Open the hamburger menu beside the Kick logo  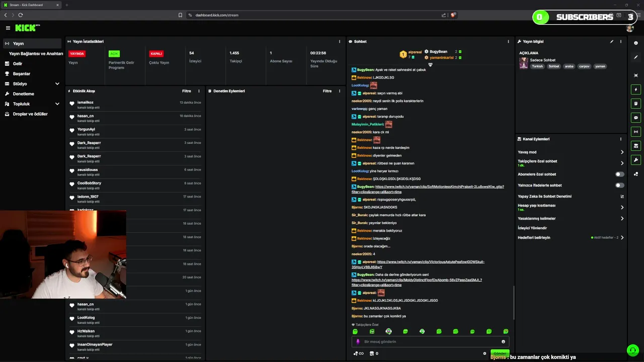pyautogui.click(x=8, y=28)
